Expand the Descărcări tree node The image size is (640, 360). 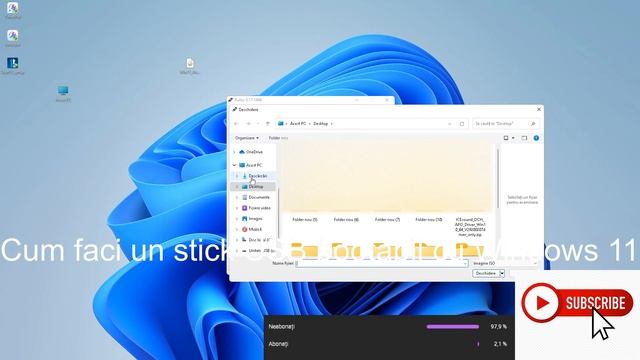point(237,176)
